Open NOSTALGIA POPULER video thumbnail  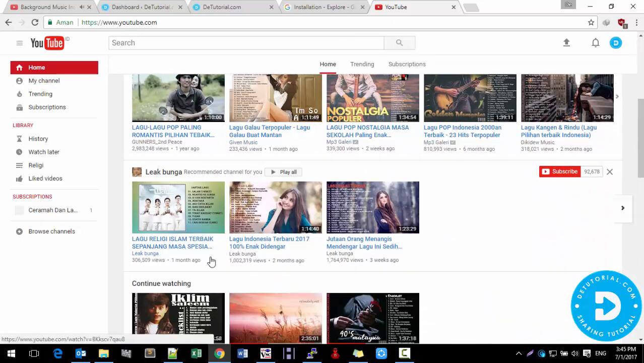373,98
